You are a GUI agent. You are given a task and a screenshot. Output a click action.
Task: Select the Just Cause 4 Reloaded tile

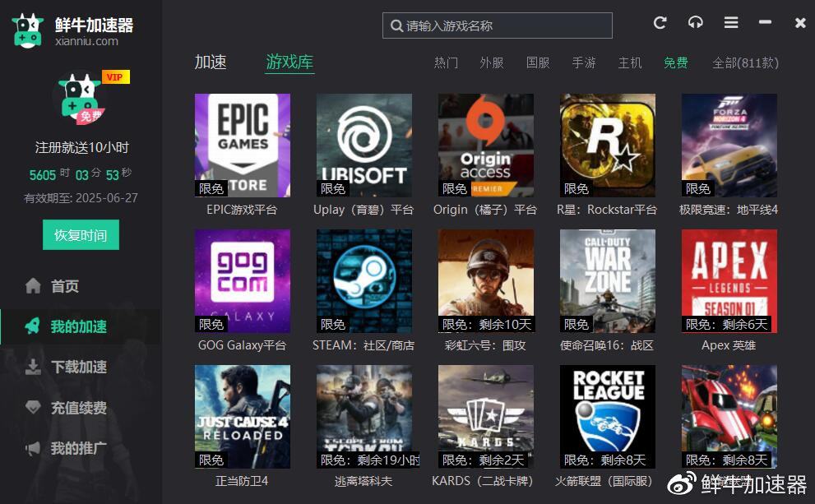[243, 417]
